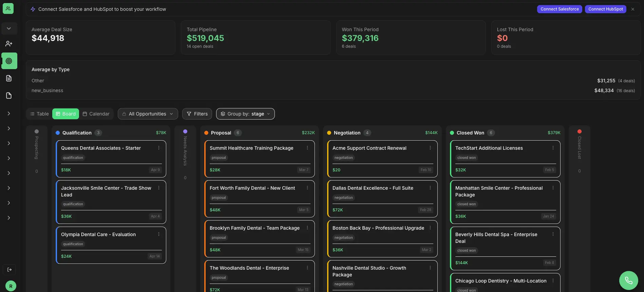Open the All Opportunities dropdown
The width and height of the screenshot is (644, 292).
[148, 114]
